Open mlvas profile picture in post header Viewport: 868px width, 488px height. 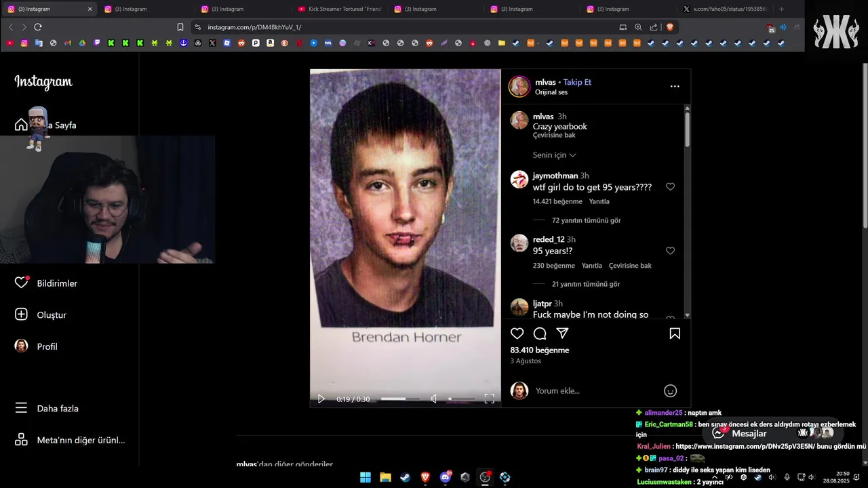[519, 87]
